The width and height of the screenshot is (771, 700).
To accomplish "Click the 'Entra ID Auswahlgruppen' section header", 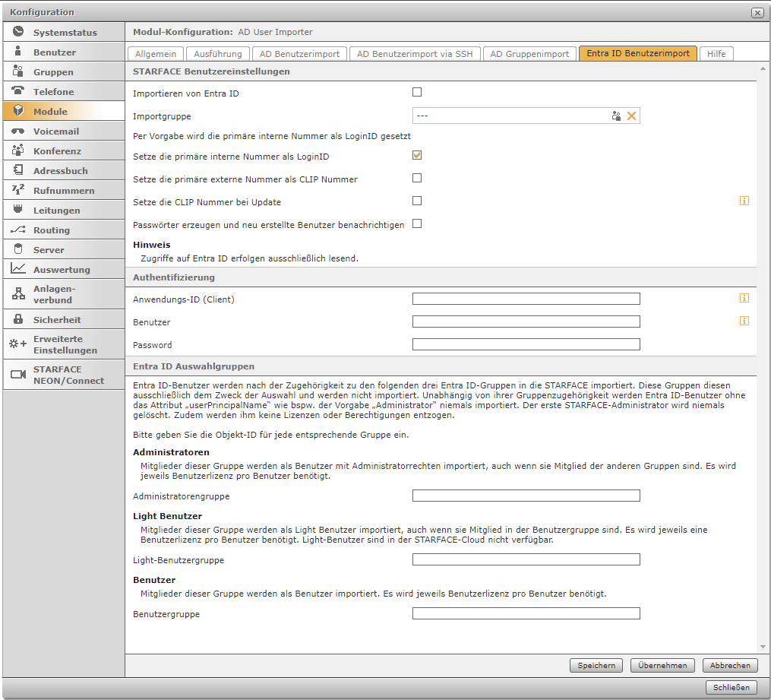I will (194, 366).
